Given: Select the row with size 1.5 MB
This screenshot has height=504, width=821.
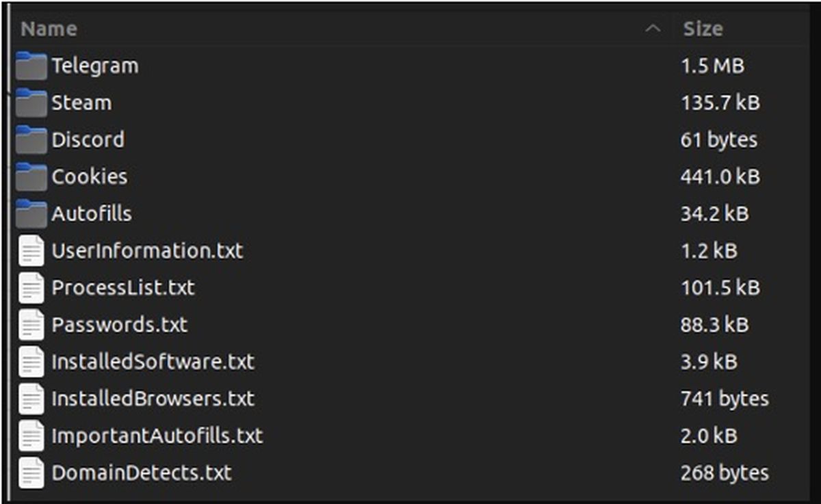Looking at the screenshot, I should pos(410,66).
